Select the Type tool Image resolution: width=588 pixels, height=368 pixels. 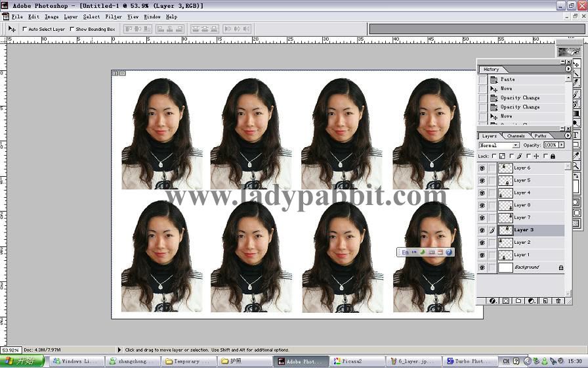[x=577, y=135]
